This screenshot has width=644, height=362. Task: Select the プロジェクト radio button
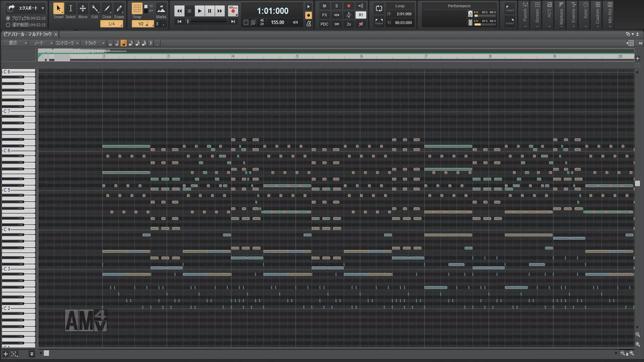(x=8, y=18)
